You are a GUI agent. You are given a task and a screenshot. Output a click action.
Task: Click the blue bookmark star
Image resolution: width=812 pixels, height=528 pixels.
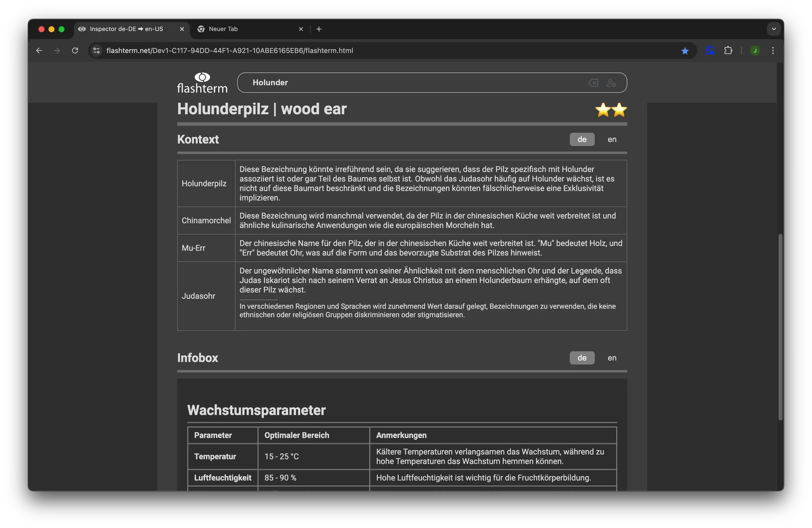pos(685,51)
